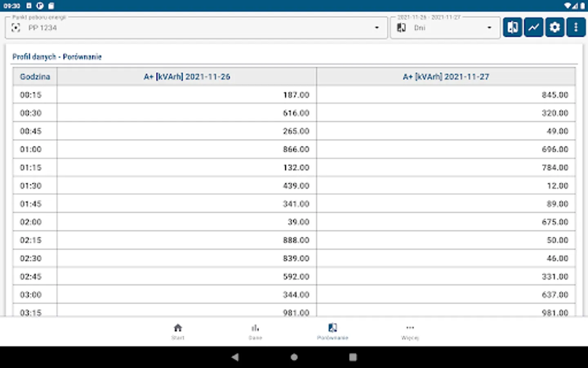Image resolution: width=588 pixels, height=368 pixels.
Task: Click the value 344.00
Action: pyautogui.click(x=296, y=295)
